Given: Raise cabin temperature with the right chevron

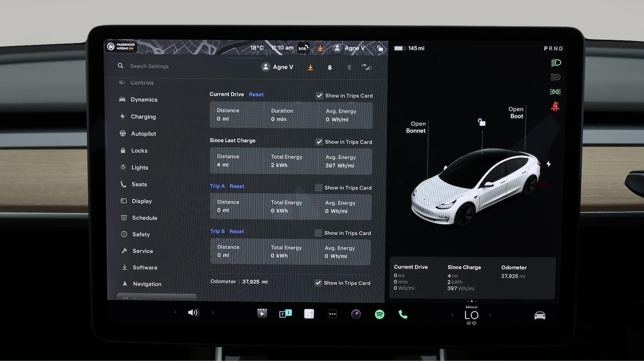Looking at the screenshot, I should pyautogui.click(x=490, y=315).
